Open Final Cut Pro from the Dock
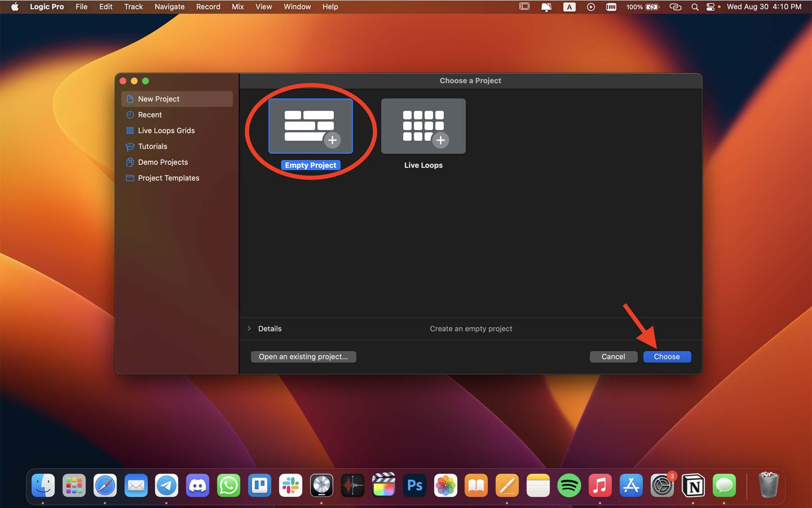 (383, 485)
